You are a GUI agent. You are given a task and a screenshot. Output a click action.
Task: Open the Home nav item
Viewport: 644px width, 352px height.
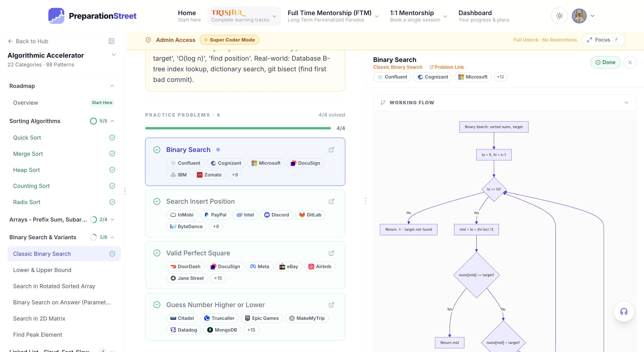coord(189,16)
